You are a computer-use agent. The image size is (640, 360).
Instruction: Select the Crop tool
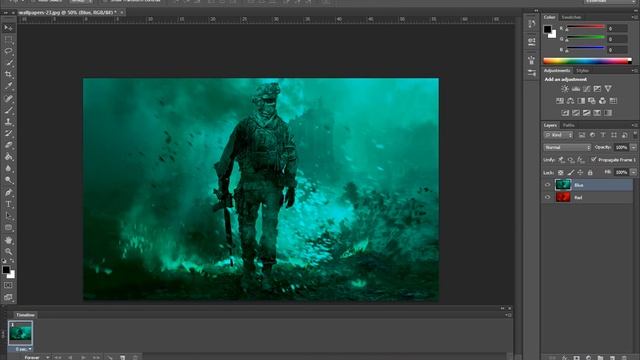tap(8, 75)
